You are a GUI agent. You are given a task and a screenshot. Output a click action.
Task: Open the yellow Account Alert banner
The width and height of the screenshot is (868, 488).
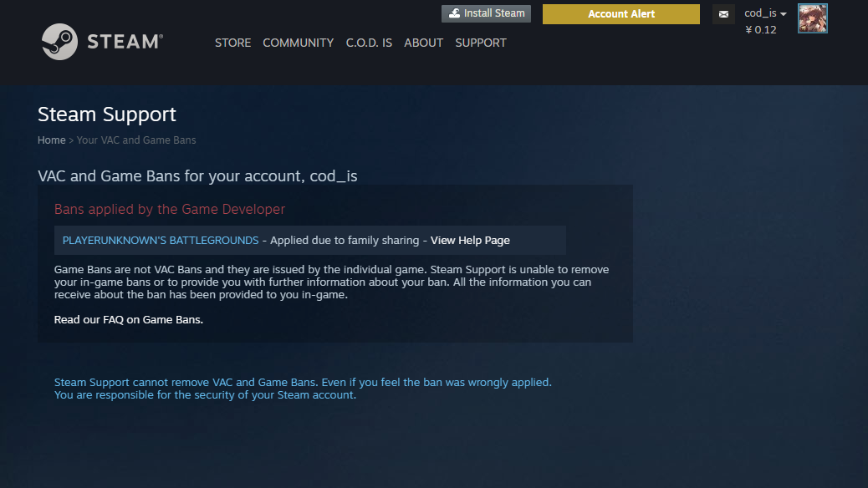pos(621,14)
